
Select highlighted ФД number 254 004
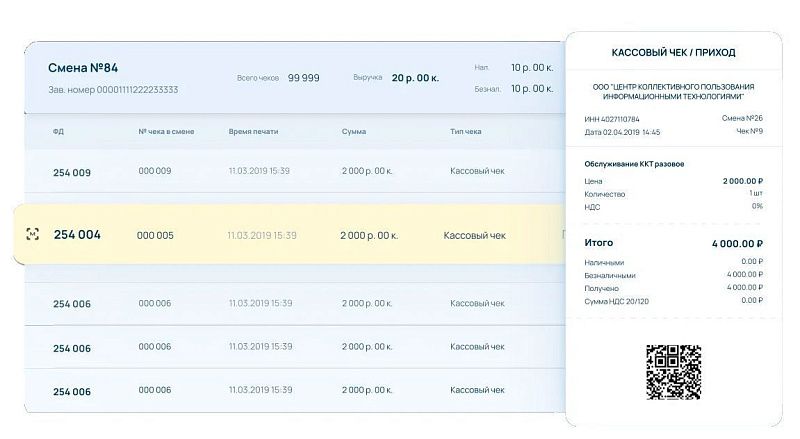pyautogui.click(x=77, y=235)
